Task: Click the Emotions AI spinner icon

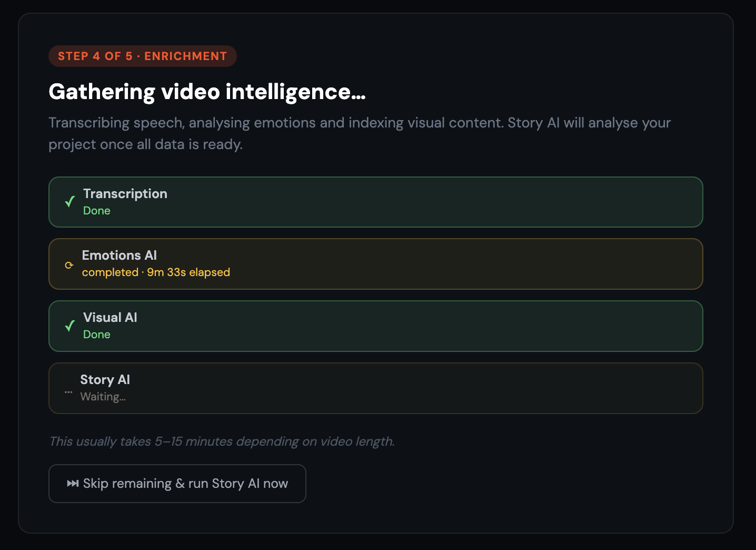Action: 69,265
